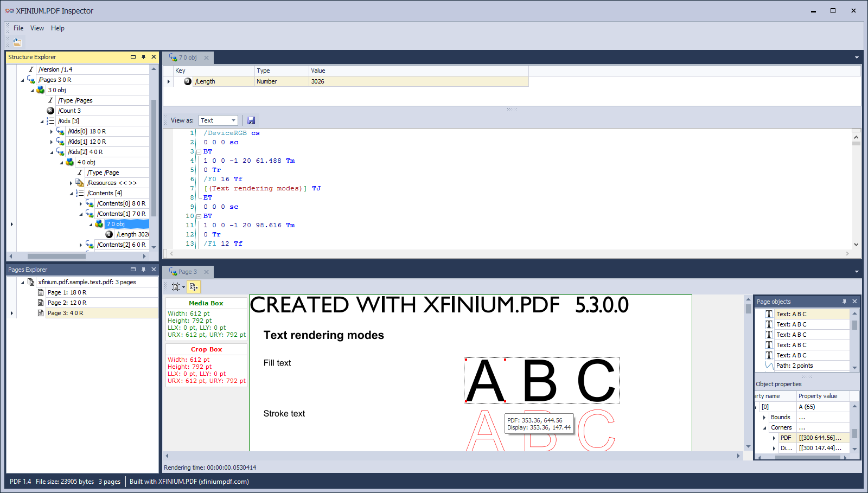Open the Help menu

pyautogui.click(x=58, y=28)
